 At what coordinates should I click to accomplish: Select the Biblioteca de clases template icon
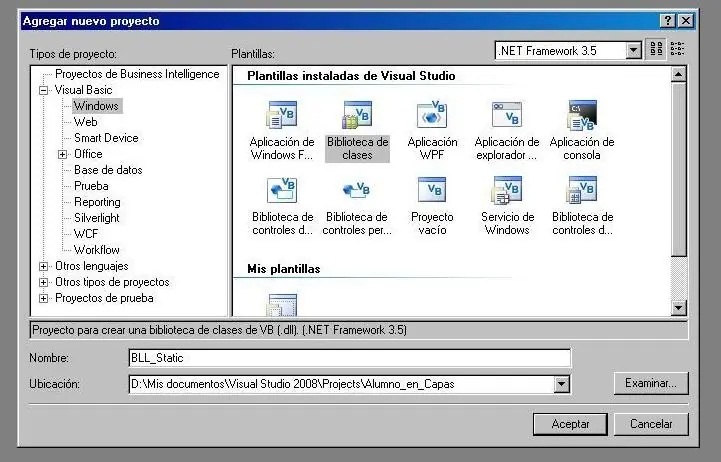click(x=357, y=115)
